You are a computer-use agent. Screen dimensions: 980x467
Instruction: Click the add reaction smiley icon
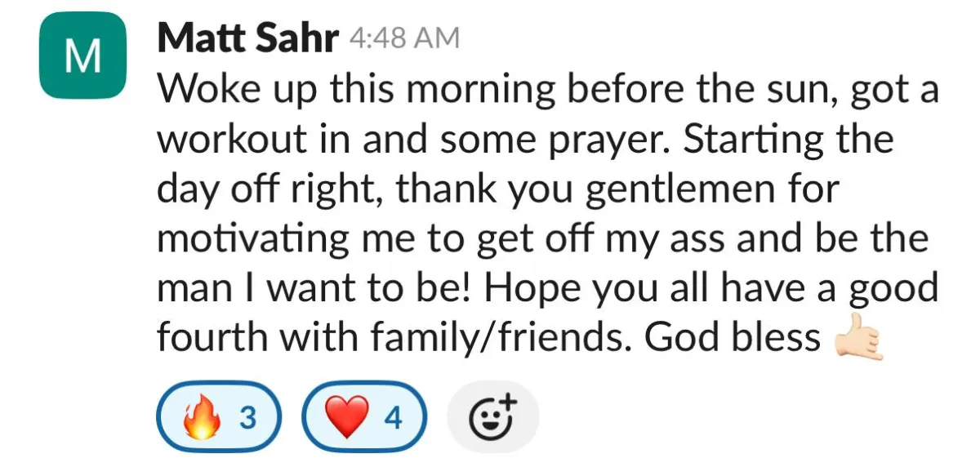click(493, 417)
